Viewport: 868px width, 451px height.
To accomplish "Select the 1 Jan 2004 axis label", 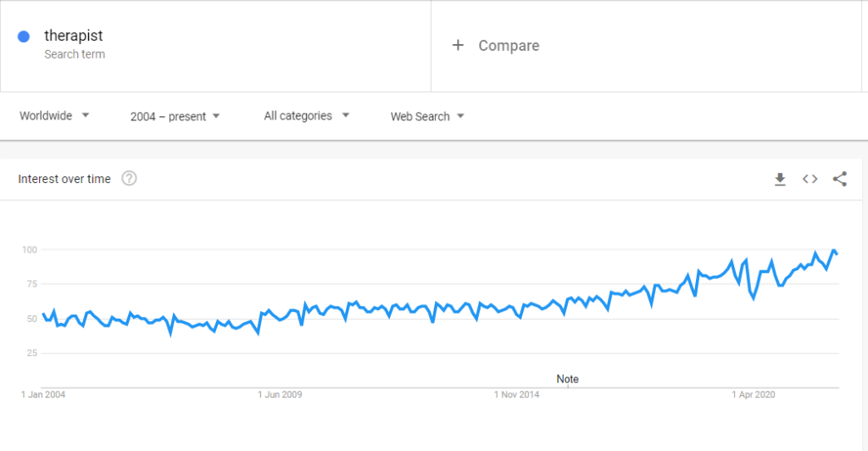I will [x=43, y=394].
